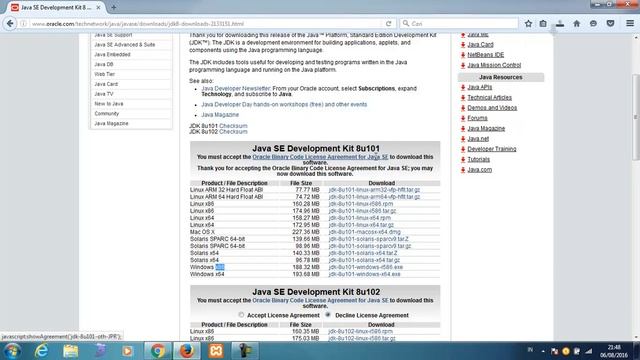Open Firefox hamburger menu
The height and width of the screenshot is (360, 640).
click(x=630, y=24)
